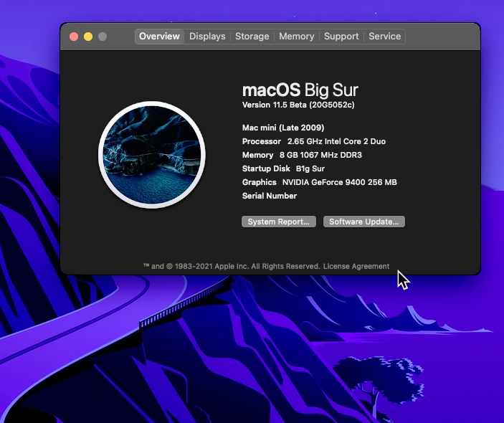Click the Startup Disk label

(266, 168)
